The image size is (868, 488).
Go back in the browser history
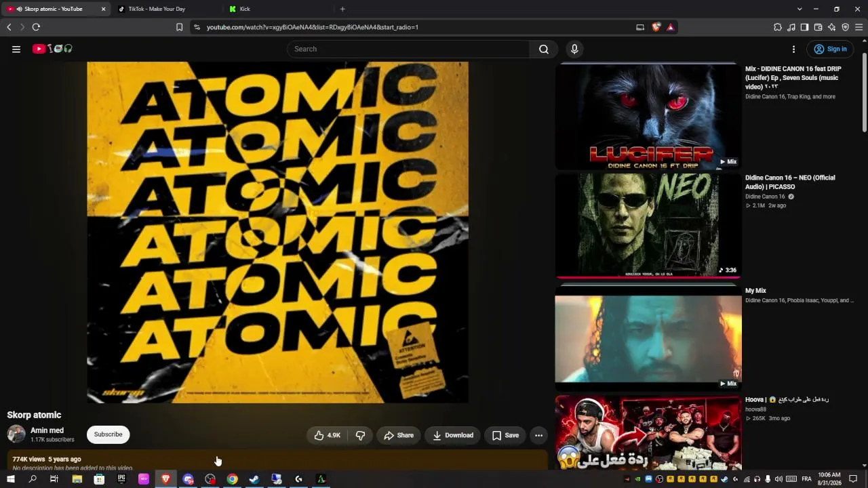(9, 27)
